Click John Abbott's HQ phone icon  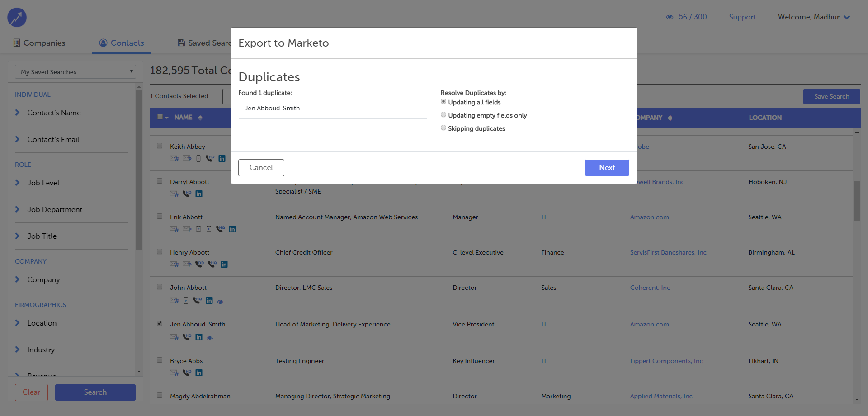tap(198, 300)
